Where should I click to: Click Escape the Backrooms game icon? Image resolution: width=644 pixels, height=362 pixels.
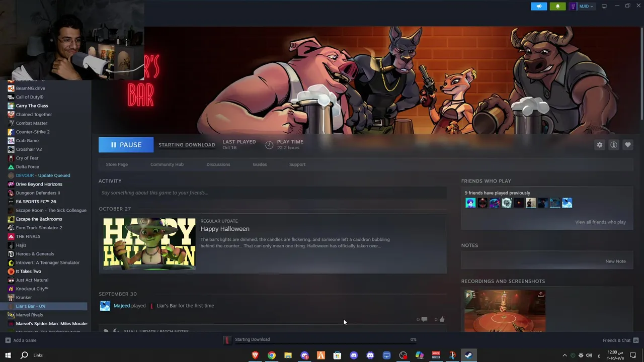tap(11, 219)
